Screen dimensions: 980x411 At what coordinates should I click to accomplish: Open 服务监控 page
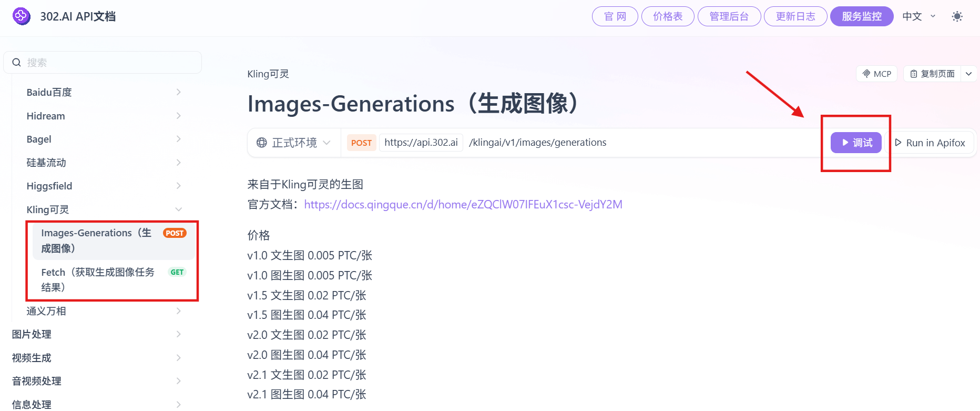point(862,16)
